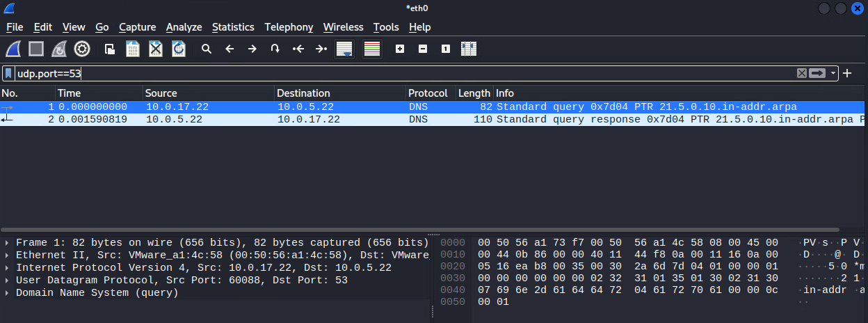Clear the display filter text
868x323 pixels.
pos(802,73)
